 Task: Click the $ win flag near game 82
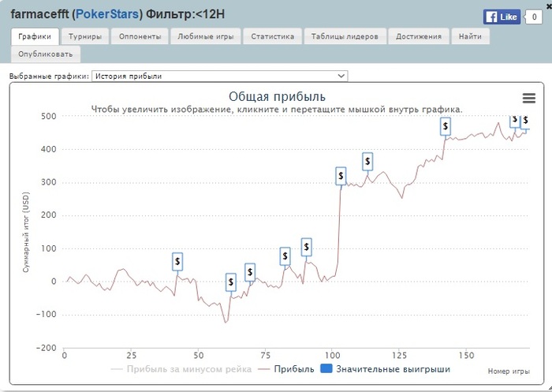[x=285, y=256]
